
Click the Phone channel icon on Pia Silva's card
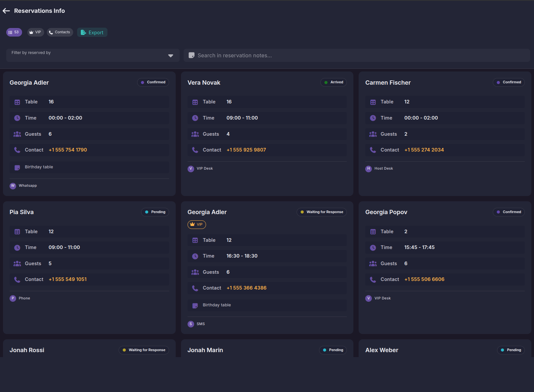[13, 298]
